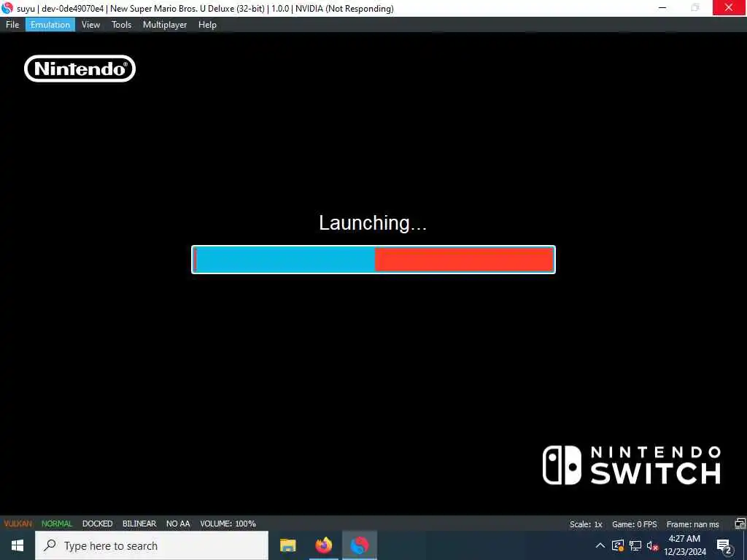Viewport: 747px width, 560px height.
Task: Minimize the suyu window
Action: pos(662,8)
